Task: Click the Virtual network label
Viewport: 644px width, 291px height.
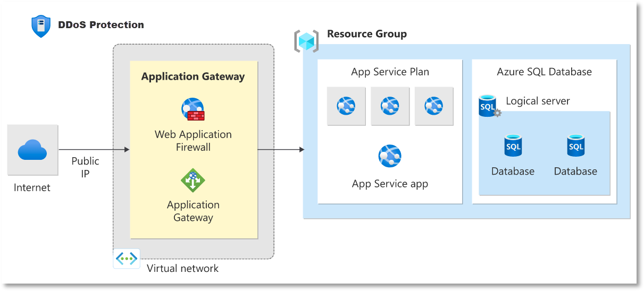Action: click(x=182, y=268)
